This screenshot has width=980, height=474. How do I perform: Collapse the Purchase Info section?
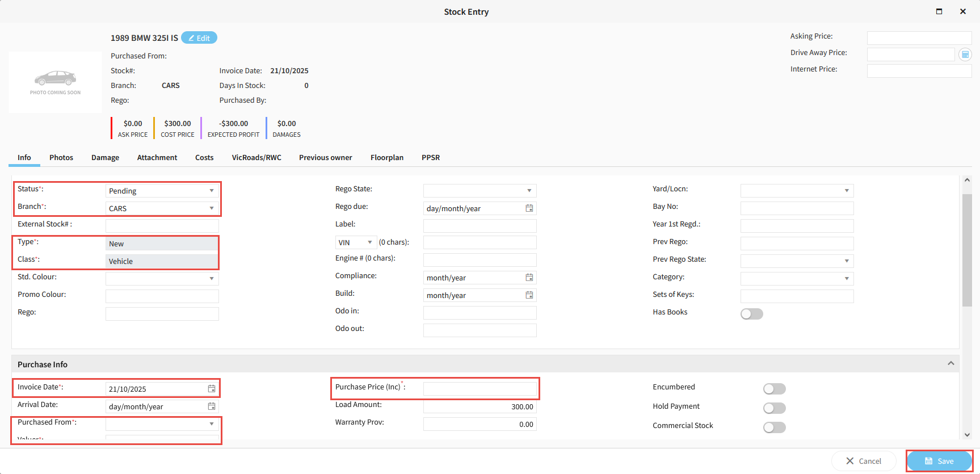pos(950,363)
